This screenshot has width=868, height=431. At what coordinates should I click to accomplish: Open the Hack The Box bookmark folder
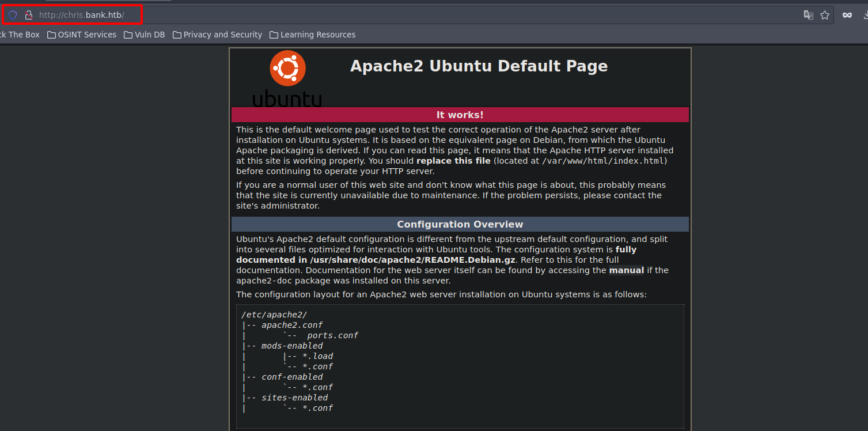(20, 35)
